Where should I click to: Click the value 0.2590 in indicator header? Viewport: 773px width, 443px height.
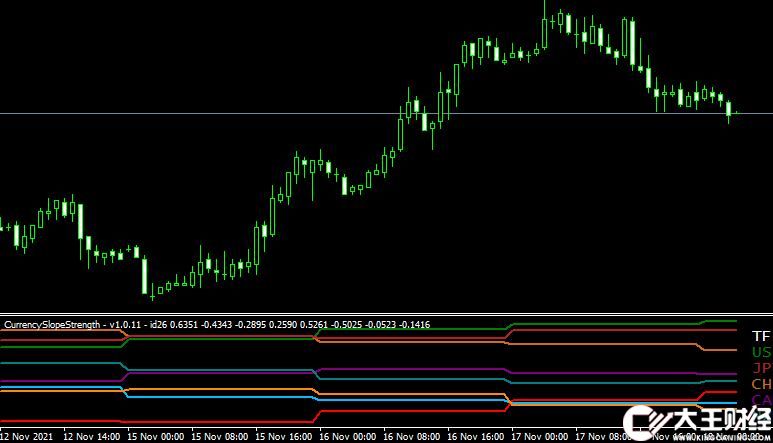283,325
